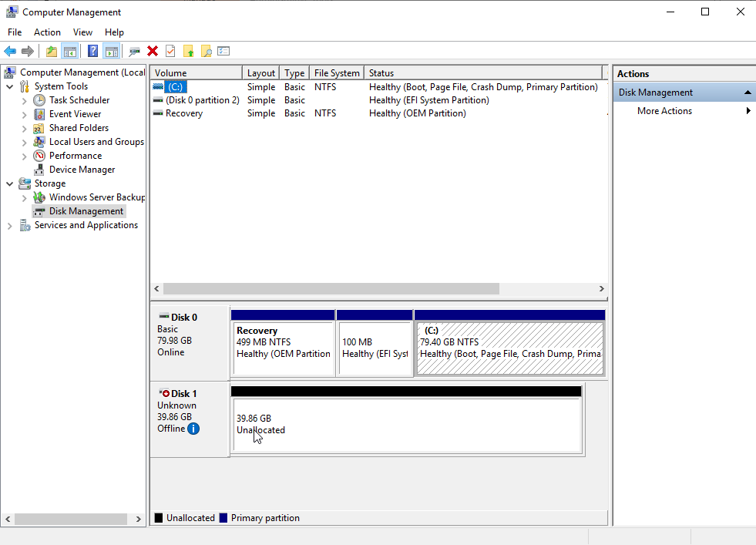756x545 pixels.
Task: Sort by the File System column header
Action: (x=337, y=72)
